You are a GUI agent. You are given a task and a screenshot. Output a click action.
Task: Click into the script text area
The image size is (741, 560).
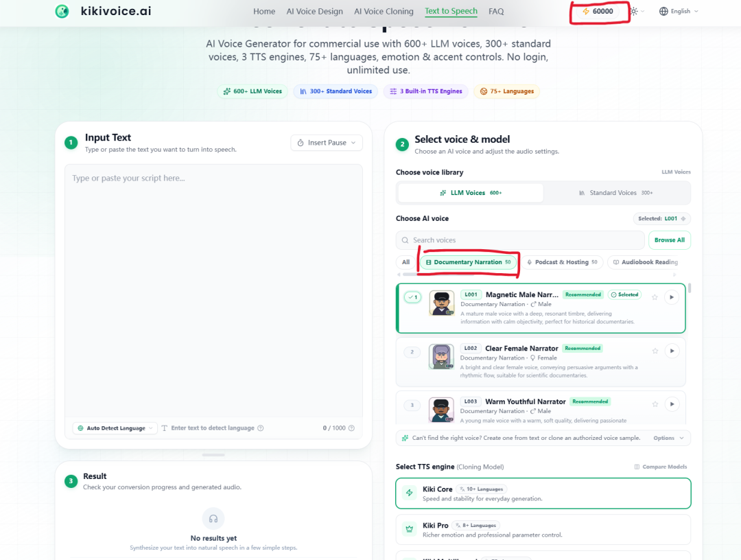pos(213,290)
